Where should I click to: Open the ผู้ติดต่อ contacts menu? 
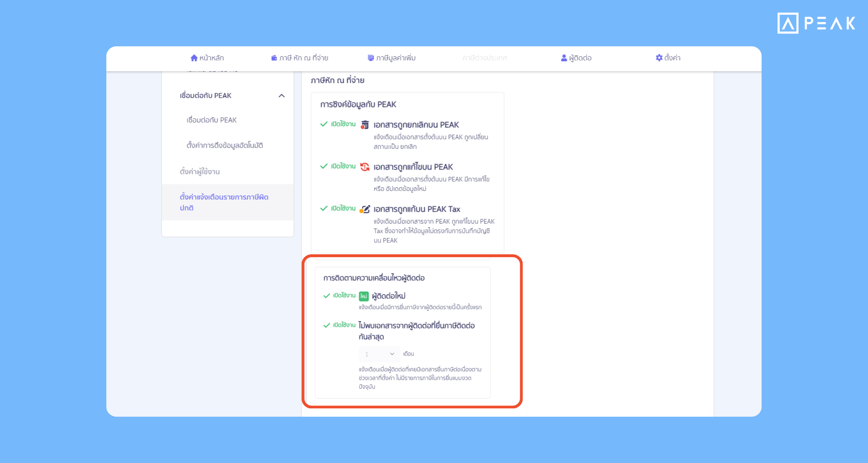click(x=576, y=58)
